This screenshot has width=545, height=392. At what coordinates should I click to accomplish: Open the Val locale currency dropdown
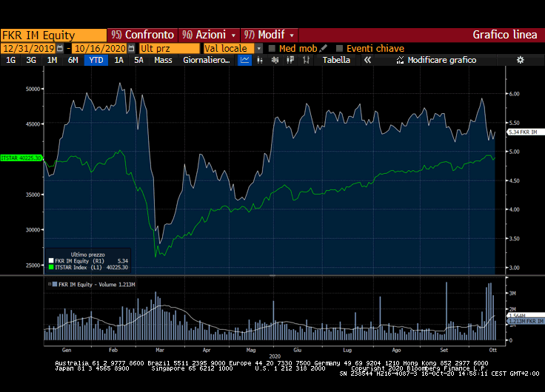pos(259,48)
